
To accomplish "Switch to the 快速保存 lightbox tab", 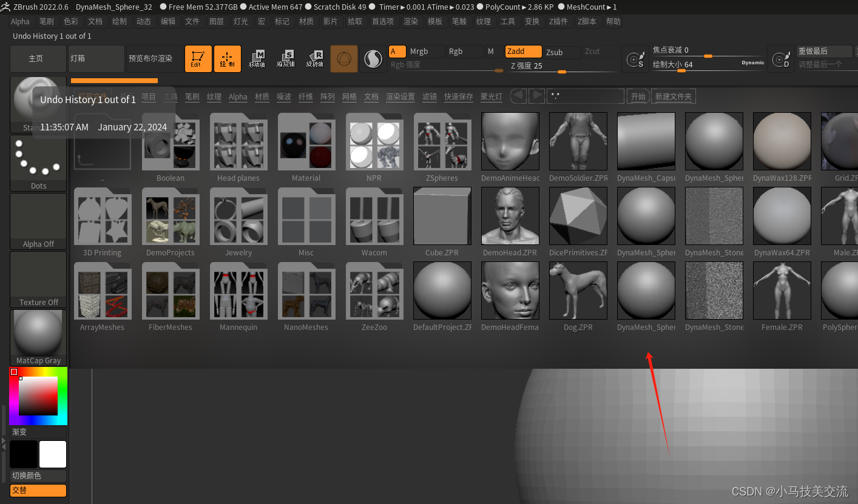I will (459, 96).
